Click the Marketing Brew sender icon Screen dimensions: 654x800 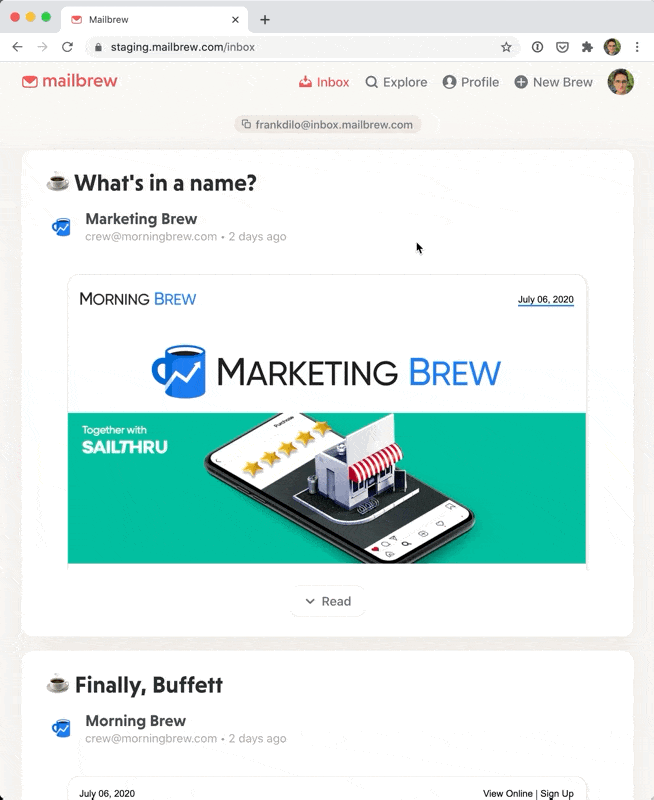click(x=61, y=227)
